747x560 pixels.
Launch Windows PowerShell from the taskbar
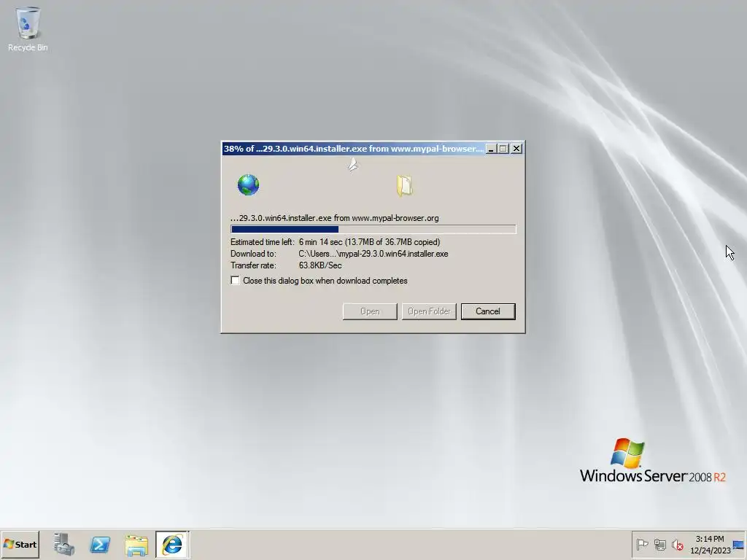pyautogui.click(x=100, y=544)
